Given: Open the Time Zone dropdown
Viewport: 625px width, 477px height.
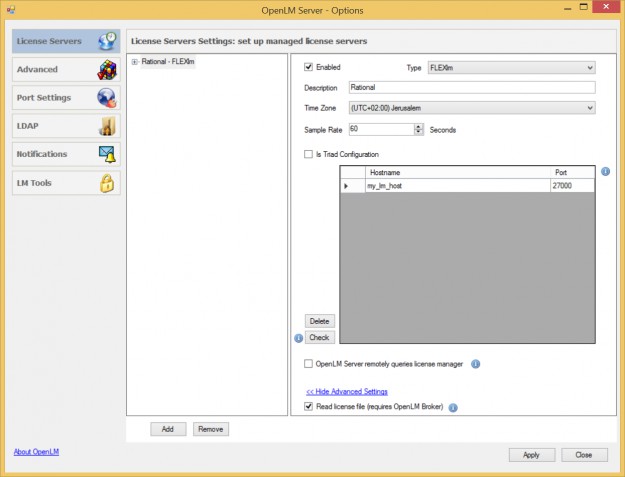Looking at the screenshot, I should pos(589,108).
